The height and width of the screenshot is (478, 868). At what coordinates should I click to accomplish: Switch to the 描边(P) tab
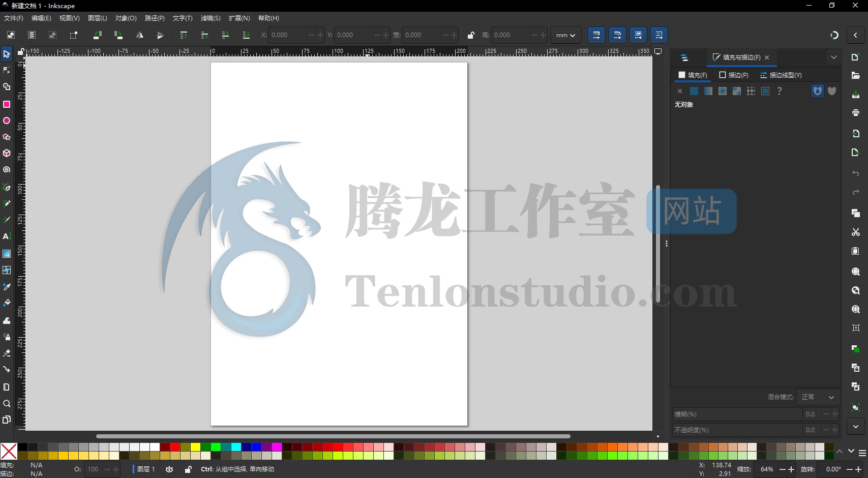(x=734, y=75)
